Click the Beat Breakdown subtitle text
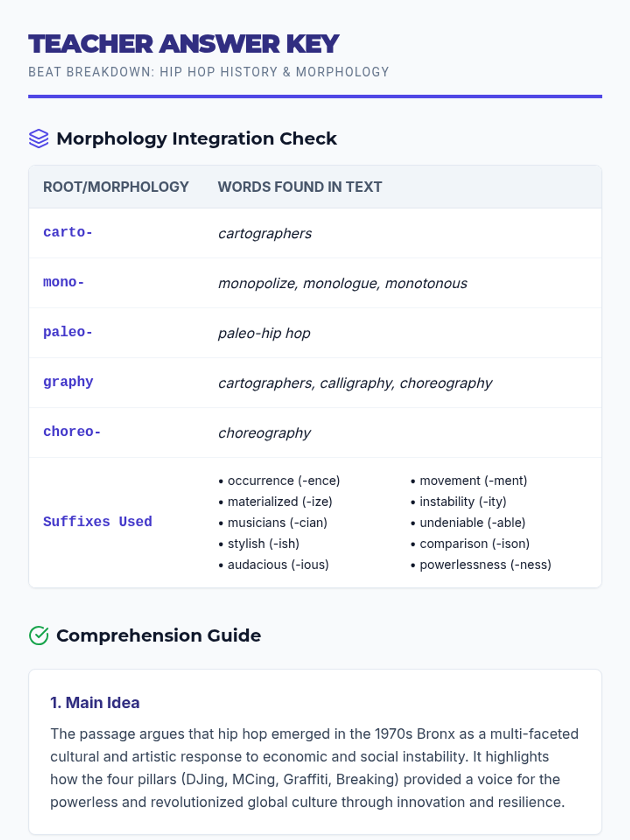 point(209,72)
